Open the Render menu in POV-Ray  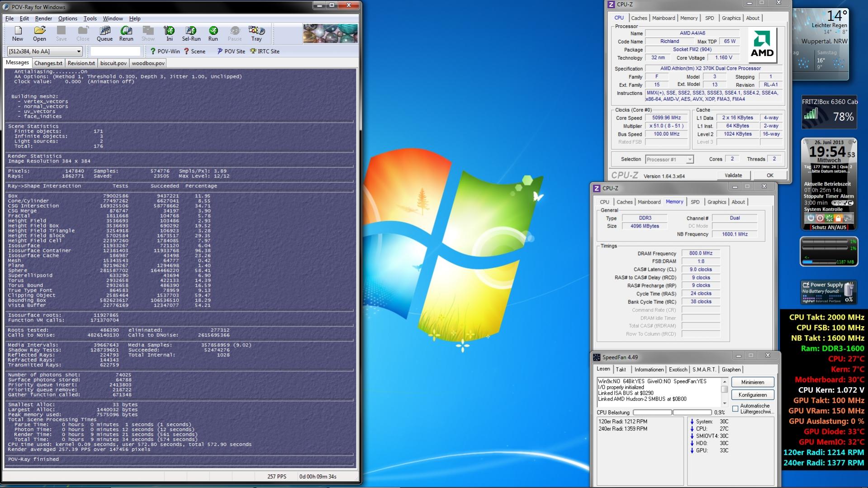click(x=43, y=19)
